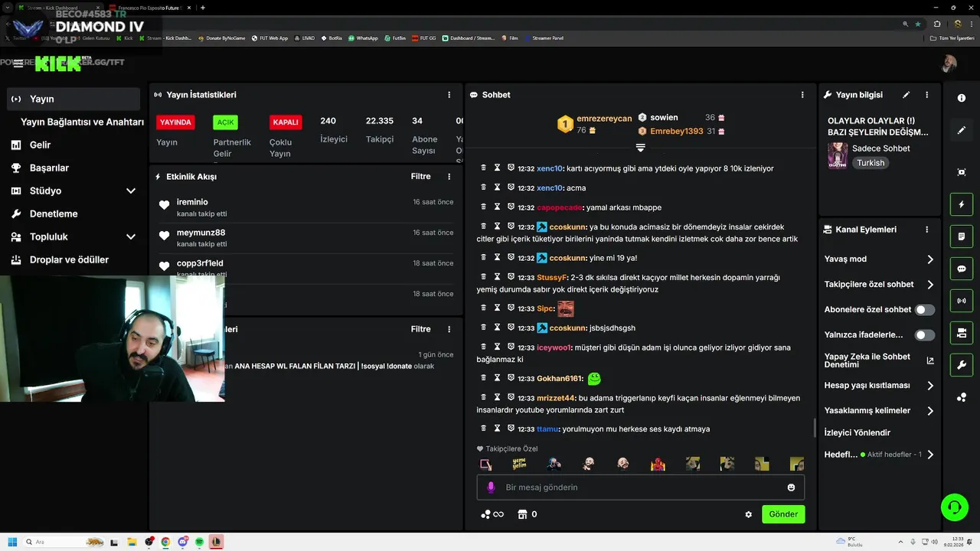Click username cooskunn on 'yine mi 19 ya!' message
The width and height of the screenshot is (980, 551).
tap(567, 258)
